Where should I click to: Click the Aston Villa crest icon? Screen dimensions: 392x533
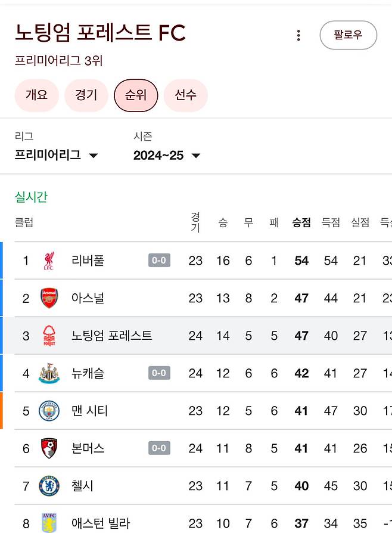pos(49,522)
